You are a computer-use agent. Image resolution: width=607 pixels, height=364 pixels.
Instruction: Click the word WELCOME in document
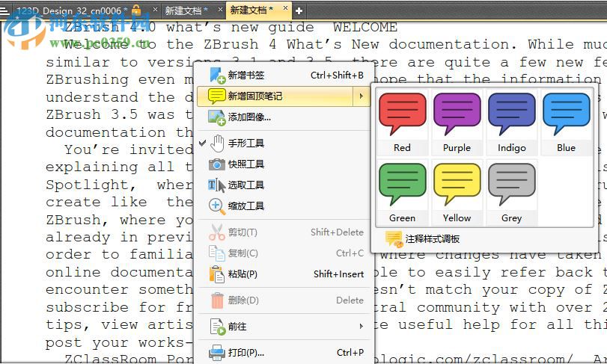(365, 27)
